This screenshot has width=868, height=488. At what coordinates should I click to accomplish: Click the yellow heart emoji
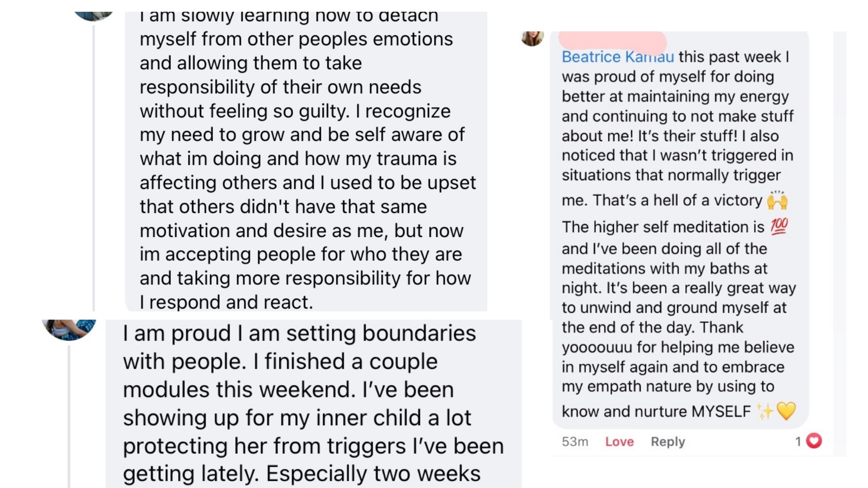tap(786, 411)
